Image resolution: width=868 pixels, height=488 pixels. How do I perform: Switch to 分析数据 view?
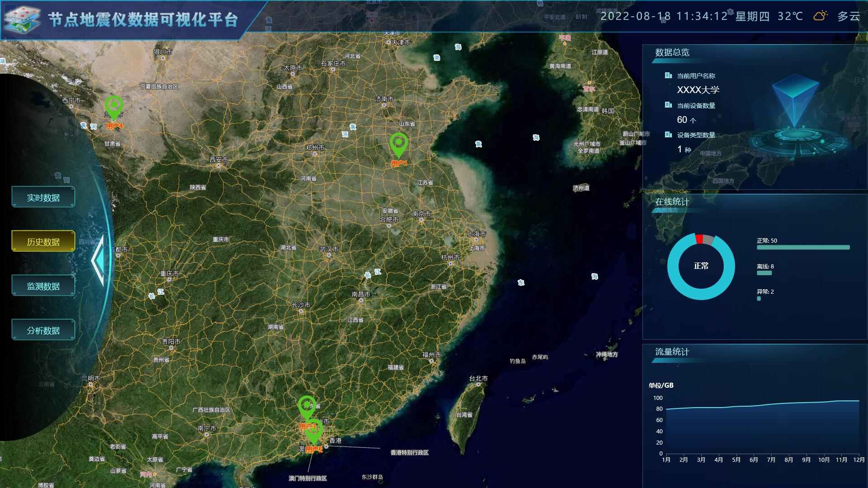pyautogui.click(x=43, y=330)
